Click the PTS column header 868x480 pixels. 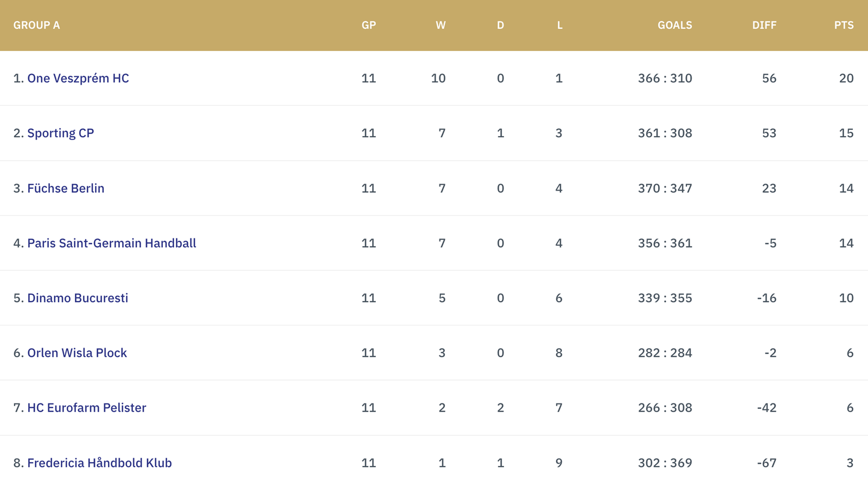pos(844,25)
